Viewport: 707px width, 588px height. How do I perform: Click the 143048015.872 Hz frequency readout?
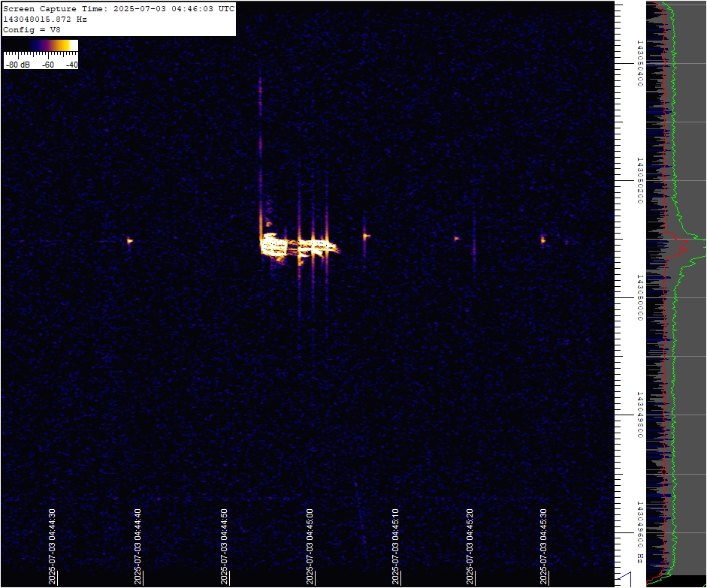45,20
